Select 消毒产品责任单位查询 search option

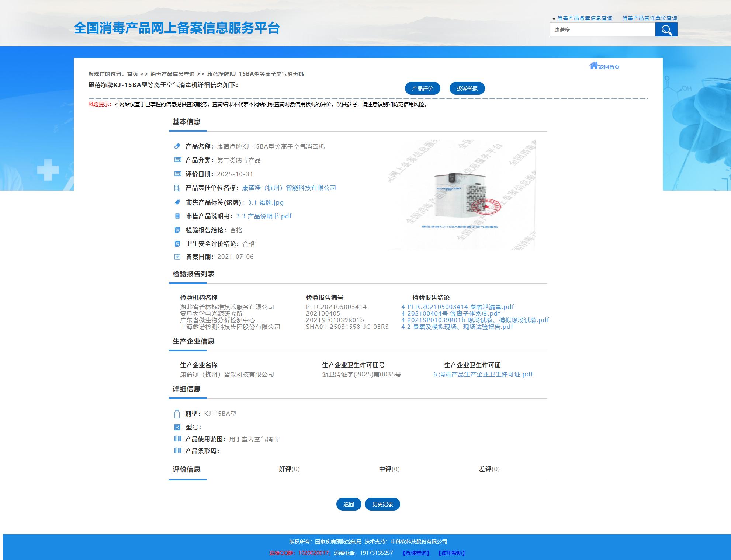click(x=649, y=18)
